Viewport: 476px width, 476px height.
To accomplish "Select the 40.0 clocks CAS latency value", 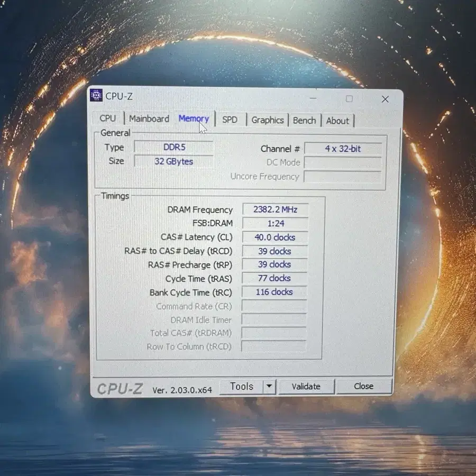I will pos(275,237).
